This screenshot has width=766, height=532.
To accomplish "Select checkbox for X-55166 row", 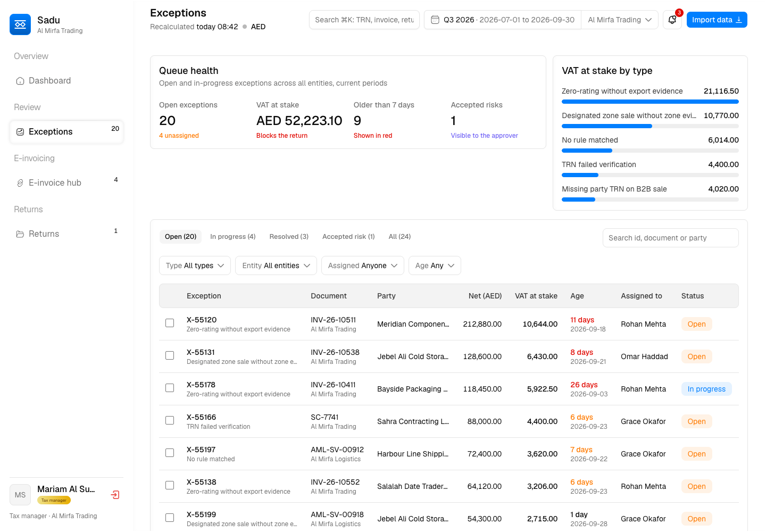I will (170, 420).
